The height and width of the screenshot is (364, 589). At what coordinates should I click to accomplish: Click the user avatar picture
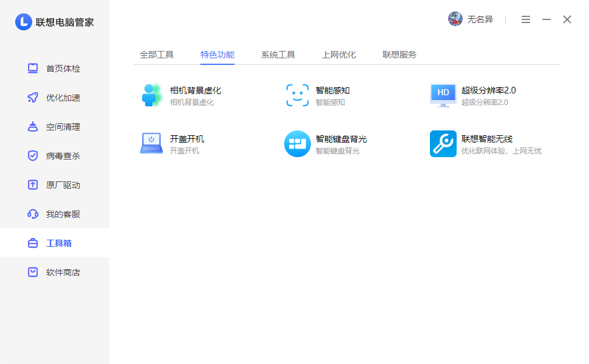coord(455,19)
